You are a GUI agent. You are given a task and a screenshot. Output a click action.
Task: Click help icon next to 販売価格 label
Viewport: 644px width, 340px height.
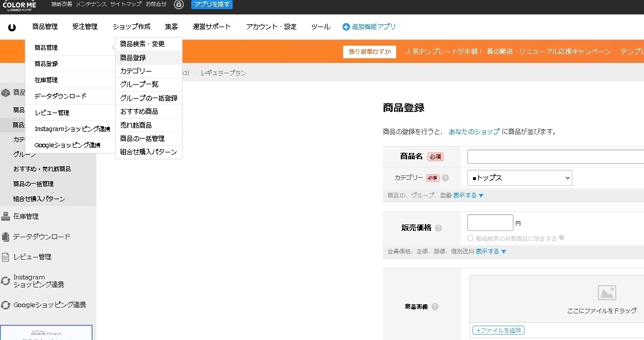coord(438,229)
